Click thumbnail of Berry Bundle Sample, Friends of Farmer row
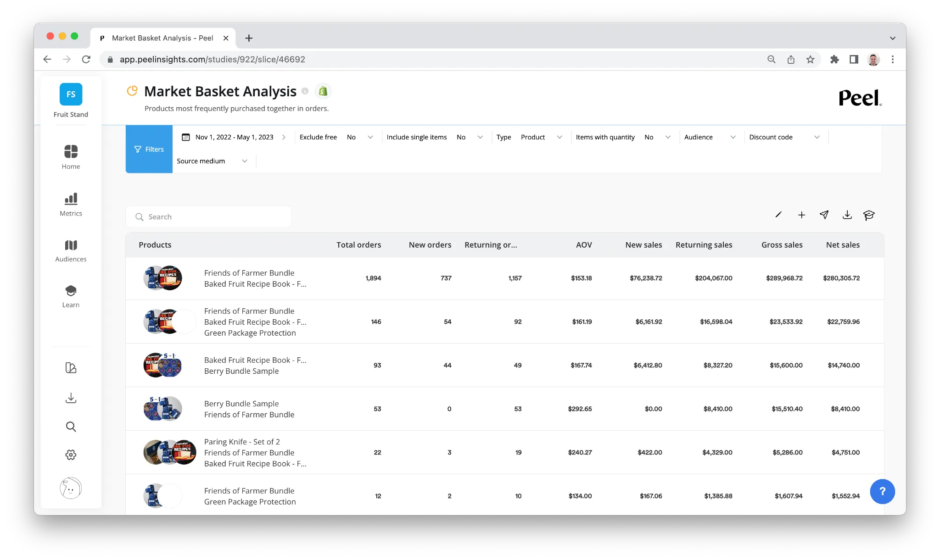 pos(162,409)
